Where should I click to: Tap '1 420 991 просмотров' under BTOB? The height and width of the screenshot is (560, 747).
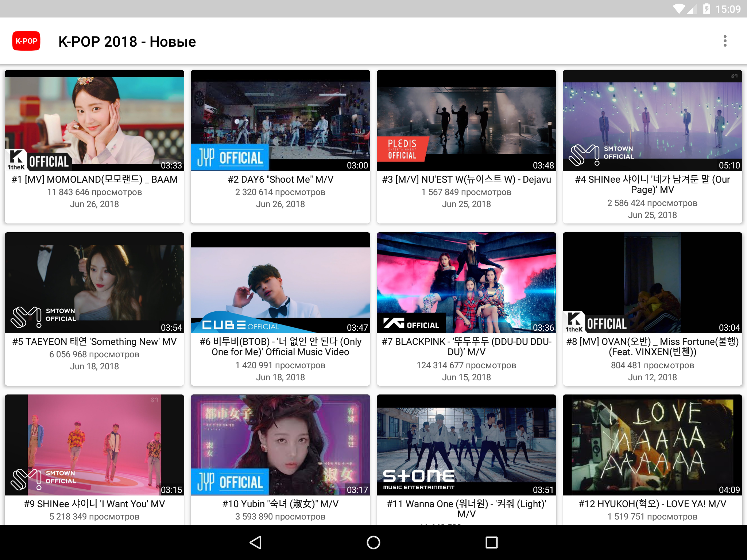coord(280,365)
